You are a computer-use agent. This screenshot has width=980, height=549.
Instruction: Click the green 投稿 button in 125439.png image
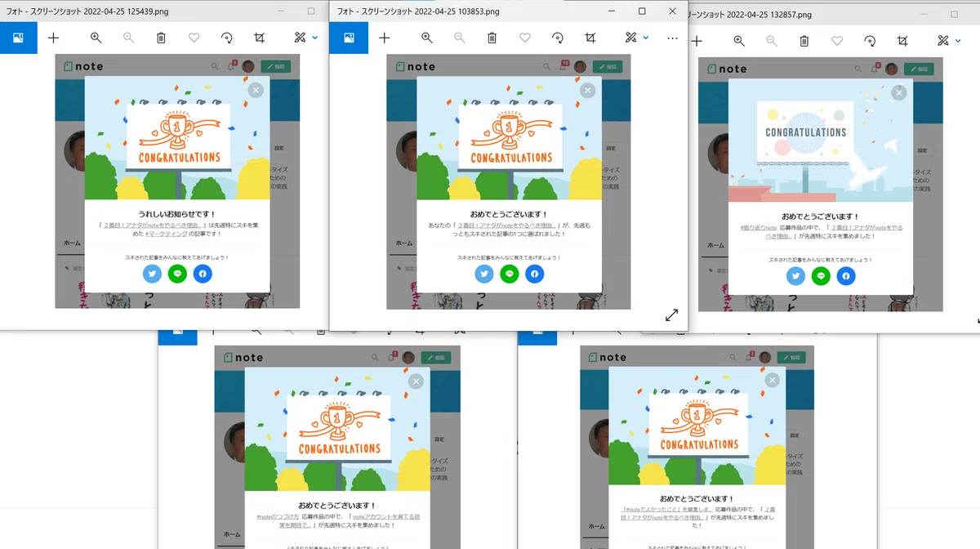276,67
